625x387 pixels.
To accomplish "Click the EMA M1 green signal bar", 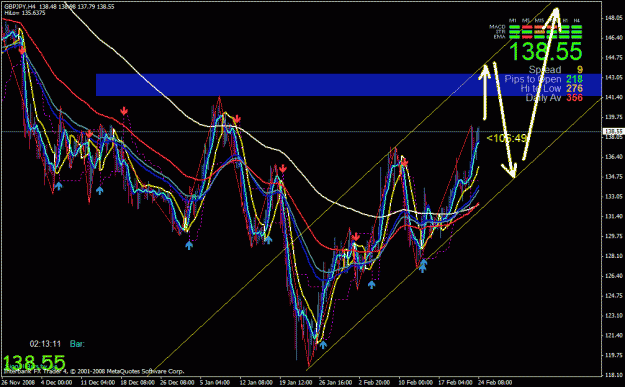I will pyautogui.click(x=515, y=37).
